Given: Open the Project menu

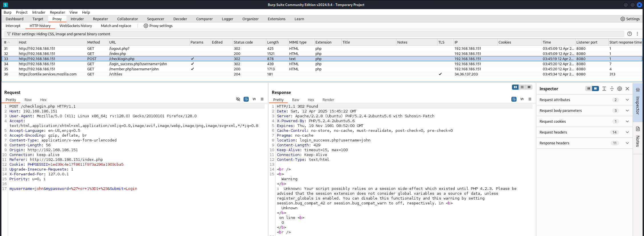Looking at the screenshot, I should coord(22,12).
